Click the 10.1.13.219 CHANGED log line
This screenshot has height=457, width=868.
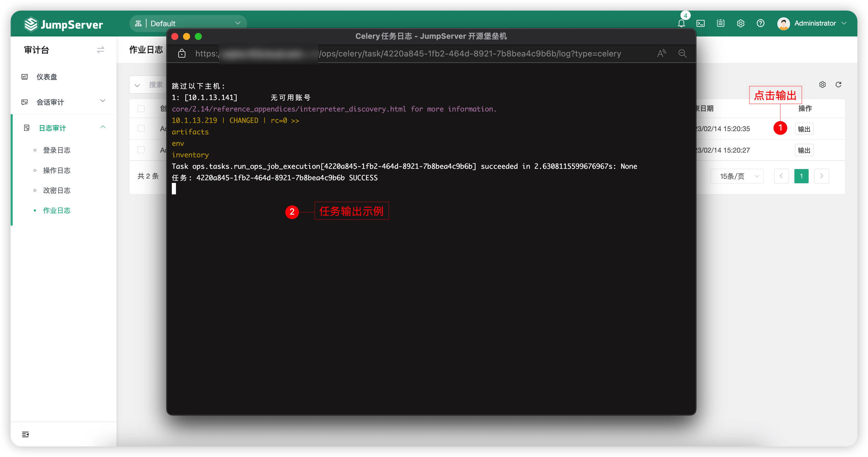pyautogui.click(x=235, y=121)
